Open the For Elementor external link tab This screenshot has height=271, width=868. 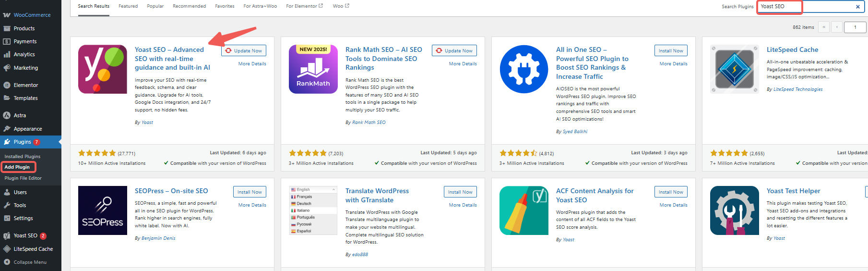(304, 6)
